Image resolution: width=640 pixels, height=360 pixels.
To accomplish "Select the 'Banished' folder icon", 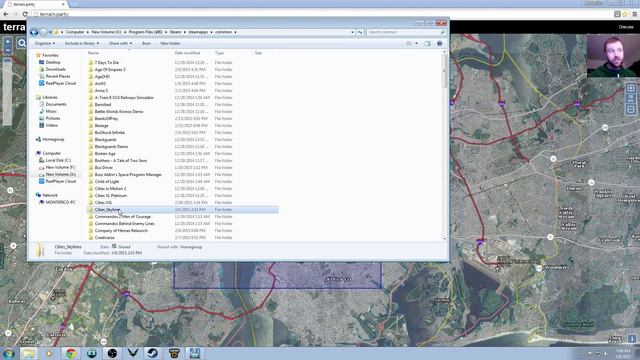I will pyautogui.click(x=91, y=104).
